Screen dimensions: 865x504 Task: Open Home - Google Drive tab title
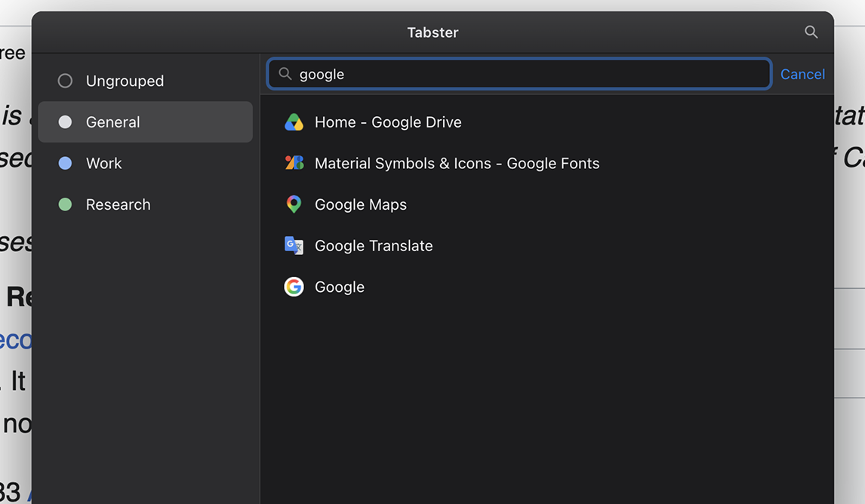click(388, 122)
